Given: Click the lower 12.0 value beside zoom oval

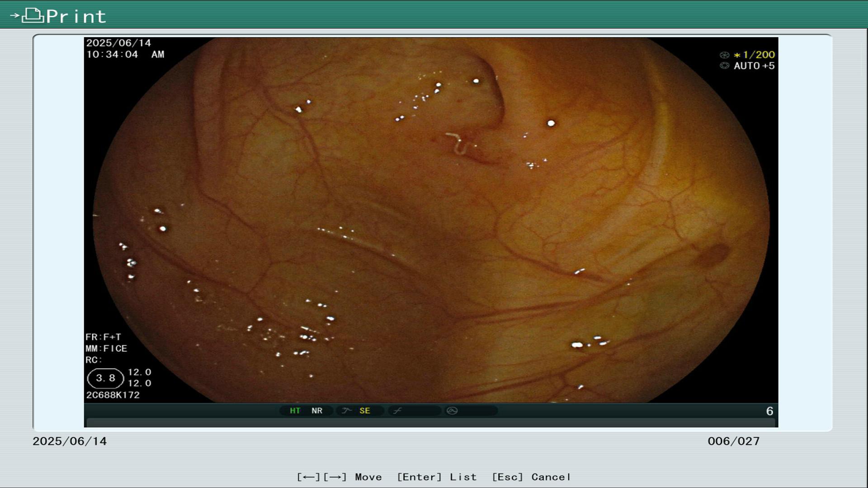Looking at the screenshot, I should click(139, 383).
